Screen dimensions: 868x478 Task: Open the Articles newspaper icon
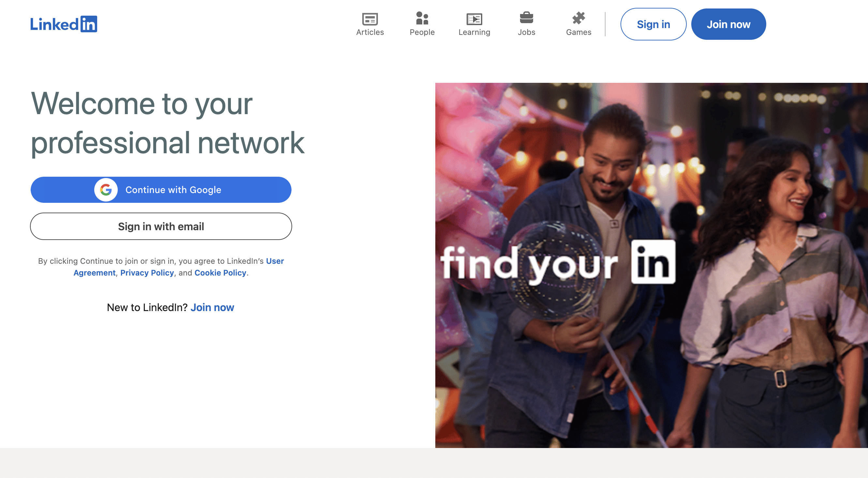tap(370, 19)
